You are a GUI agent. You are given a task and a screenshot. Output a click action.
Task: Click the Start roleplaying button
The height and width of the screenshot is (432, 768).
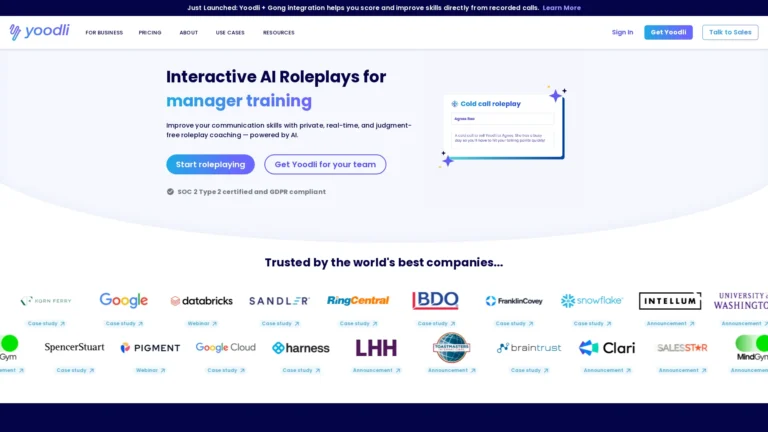coord(210,165)
